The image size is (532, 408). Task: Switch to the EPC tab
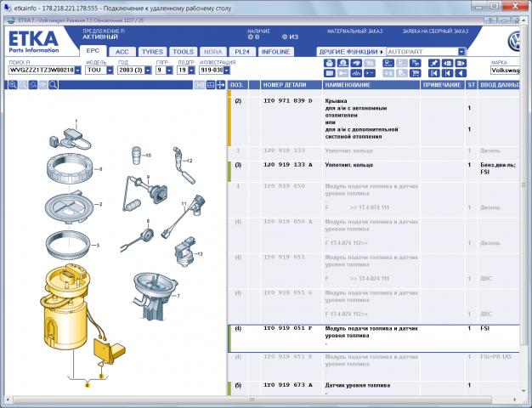coord(93,51)
